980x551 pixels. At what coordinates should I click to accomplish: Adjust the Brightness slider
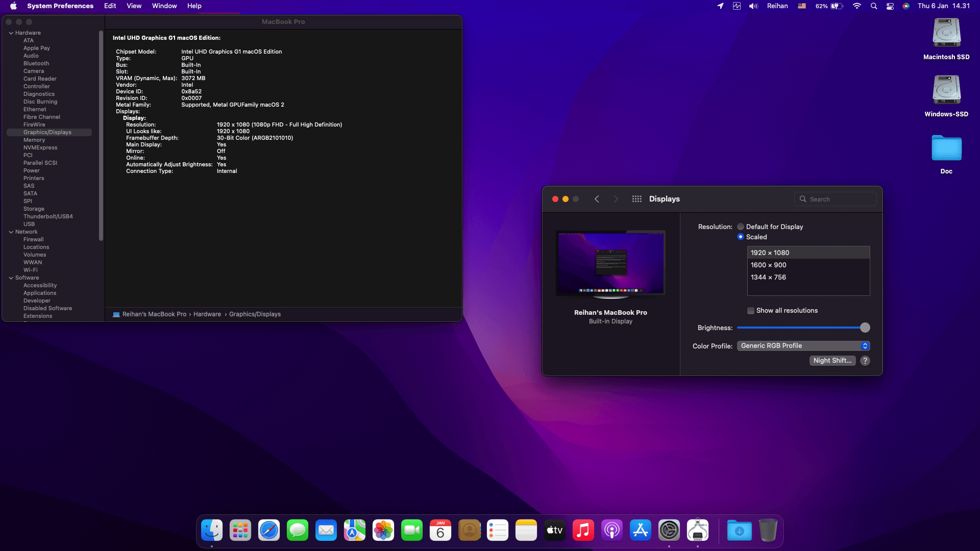pos(803,328)
